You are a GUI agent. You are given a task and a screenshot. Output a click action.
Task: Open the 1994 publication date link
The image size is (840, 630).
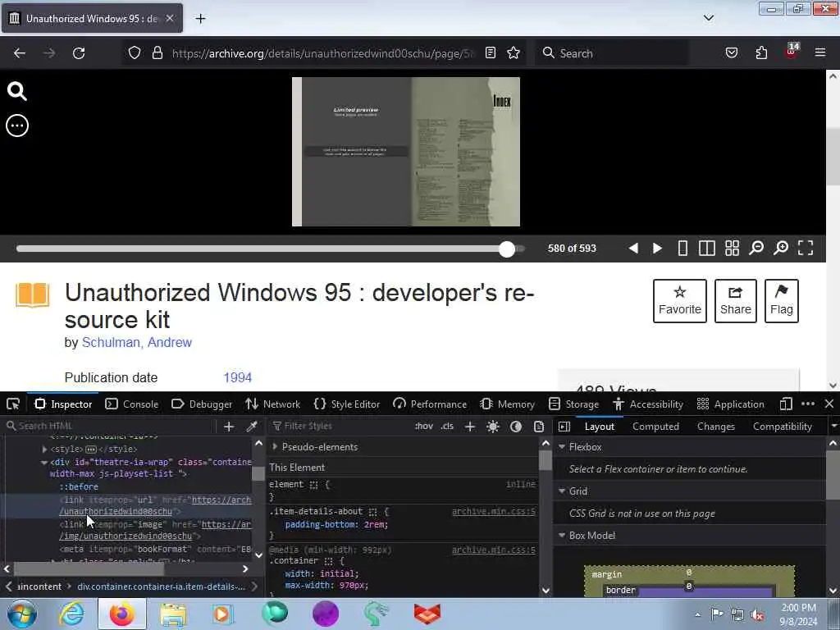click(237, 377)
